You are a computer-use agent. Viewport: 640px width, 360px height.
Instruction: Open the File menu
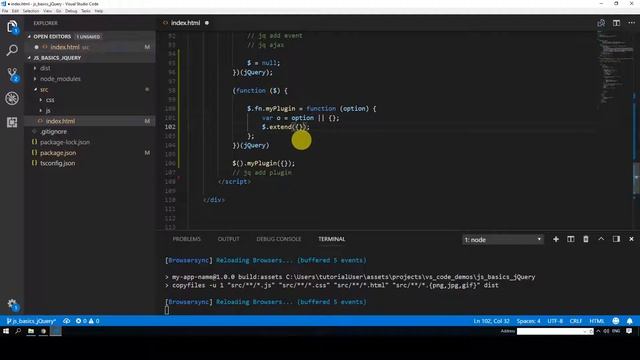(x=5, y=11)
